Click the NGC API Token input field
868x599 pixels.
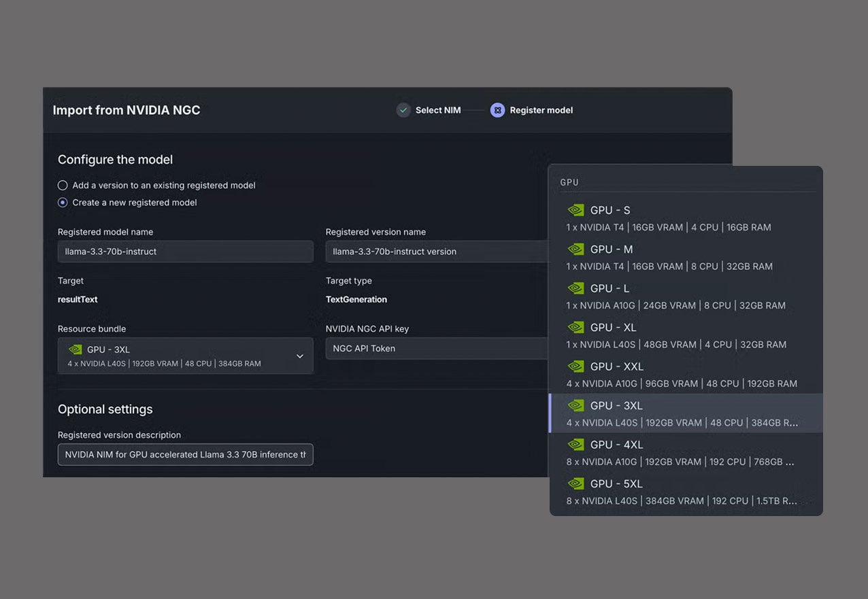[435, 348]
